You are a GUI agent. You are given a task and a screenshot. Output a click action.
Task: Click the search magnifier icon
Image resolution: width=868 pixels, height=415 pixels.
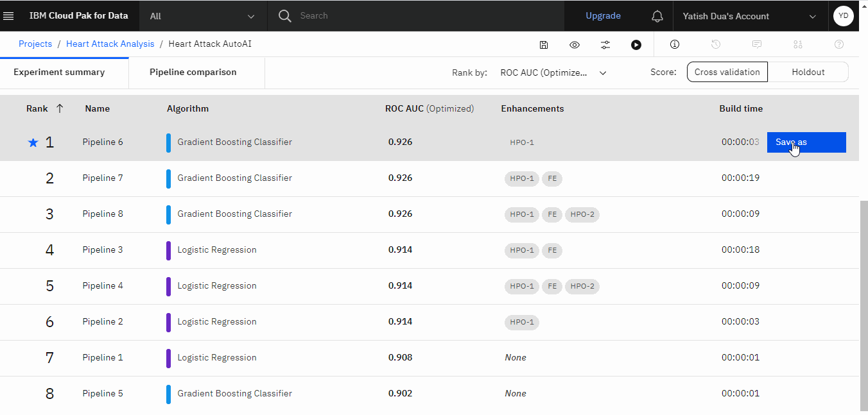285,16
